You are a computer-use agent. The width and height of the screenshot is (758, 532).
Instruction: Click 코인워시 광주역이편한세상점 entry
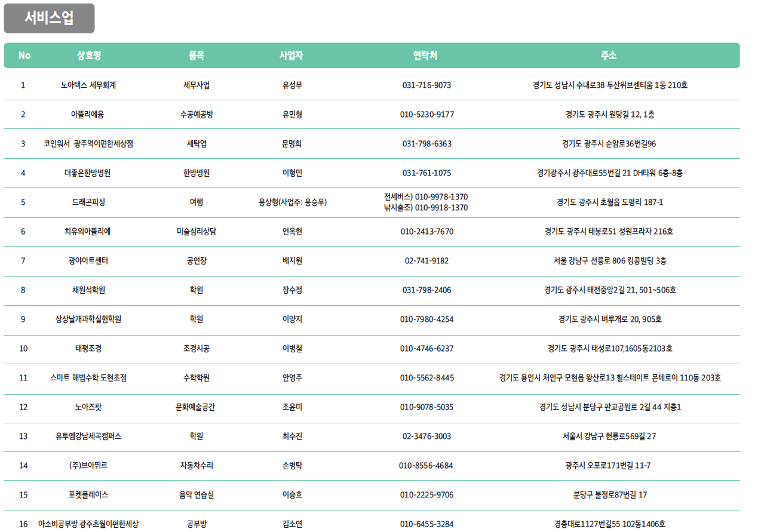[88, 144]
